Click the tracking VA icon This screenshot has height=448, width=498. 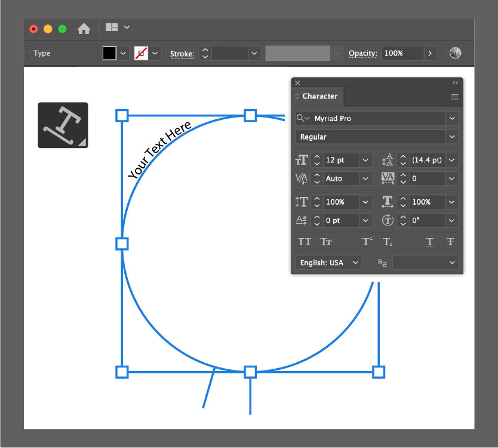pyautogui.click(x=388, y=178)
